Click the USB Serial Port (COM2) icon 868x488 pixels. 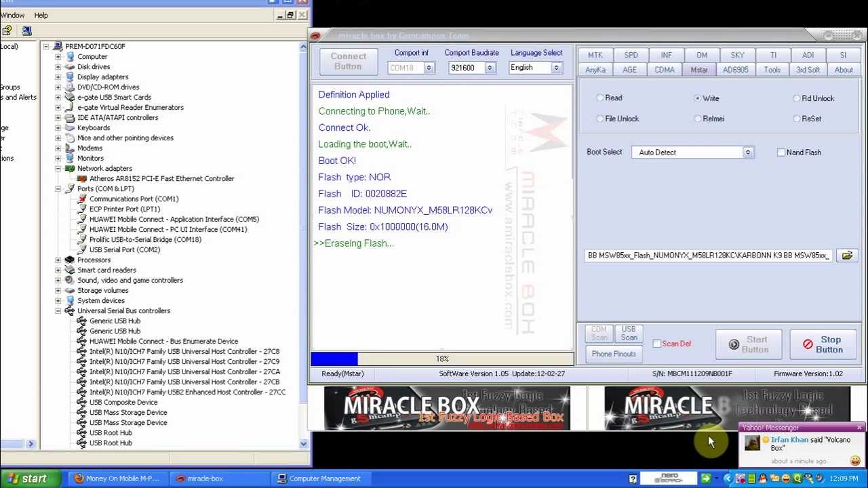pyautogui.click(x=81, y=249)
